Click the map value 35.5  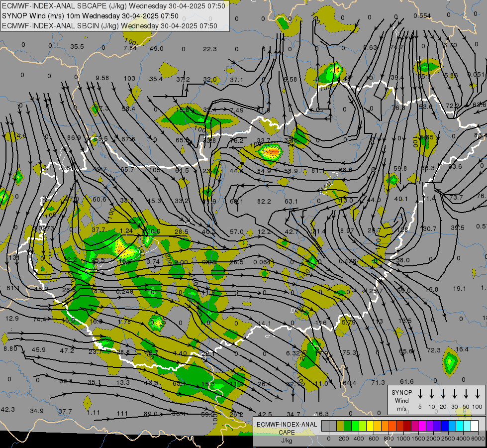77,47
